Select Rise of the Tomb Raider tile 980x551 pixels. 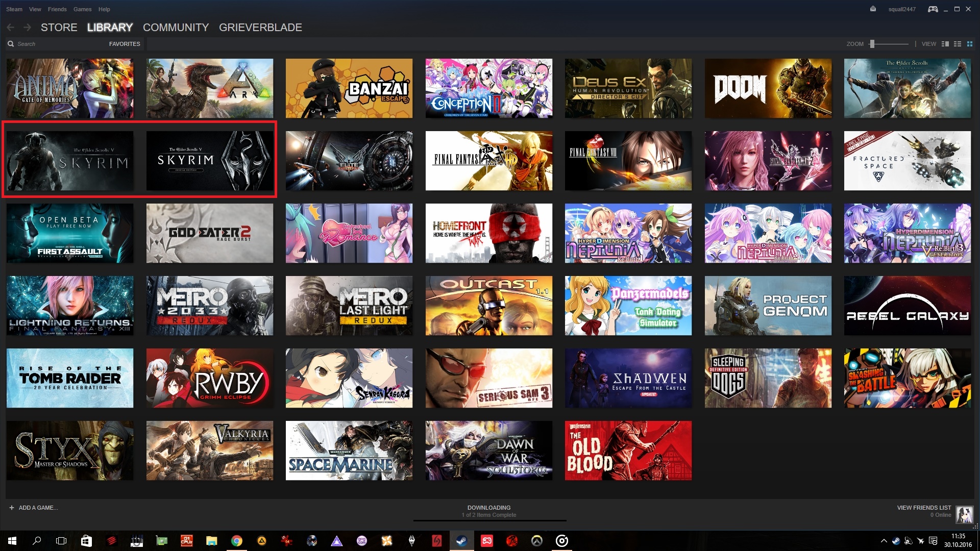[x=70, y=378]
